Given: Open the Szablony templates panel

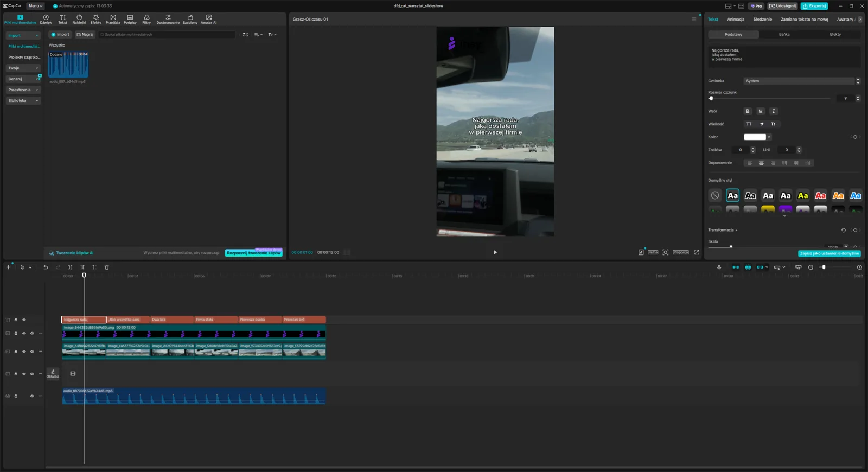Looking at the screenshot, I should 190,20.
